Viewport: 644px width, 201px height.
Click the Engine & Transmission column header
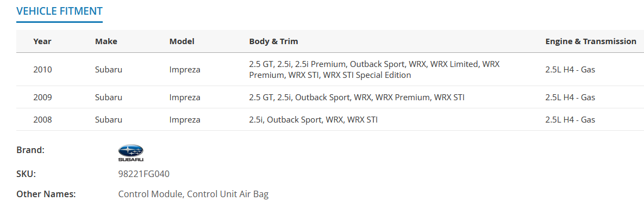coord(591,41)
